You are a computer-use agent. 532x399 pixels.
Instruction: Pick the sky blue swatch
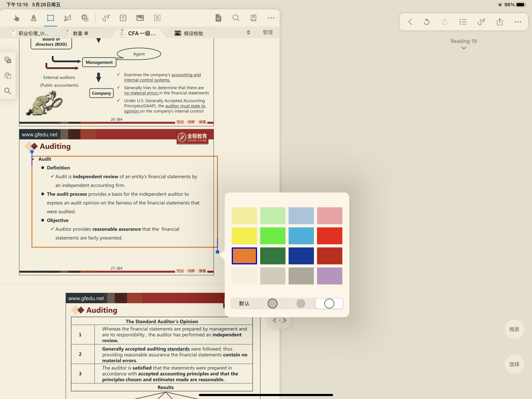[x=301, y=236]
